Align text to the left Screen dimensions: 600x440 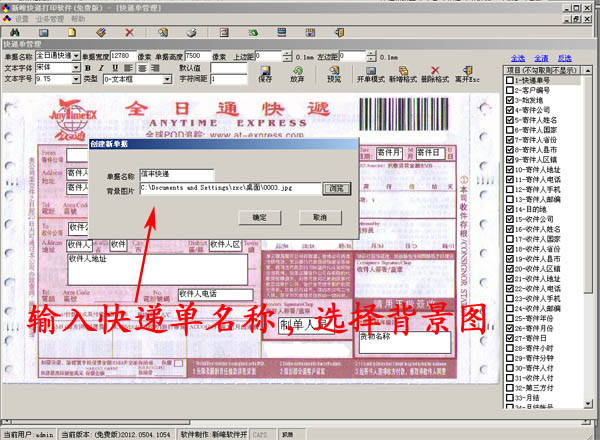[128, 68]
